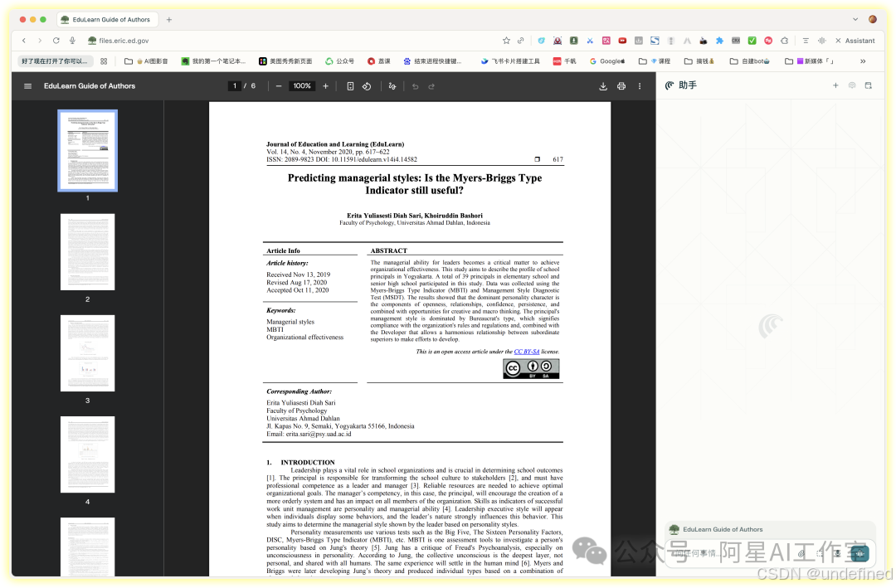Click the undo arrow in PDF toolbar
Image resolution: width=896 pixels, height=588 pixels.
[416, 86]
